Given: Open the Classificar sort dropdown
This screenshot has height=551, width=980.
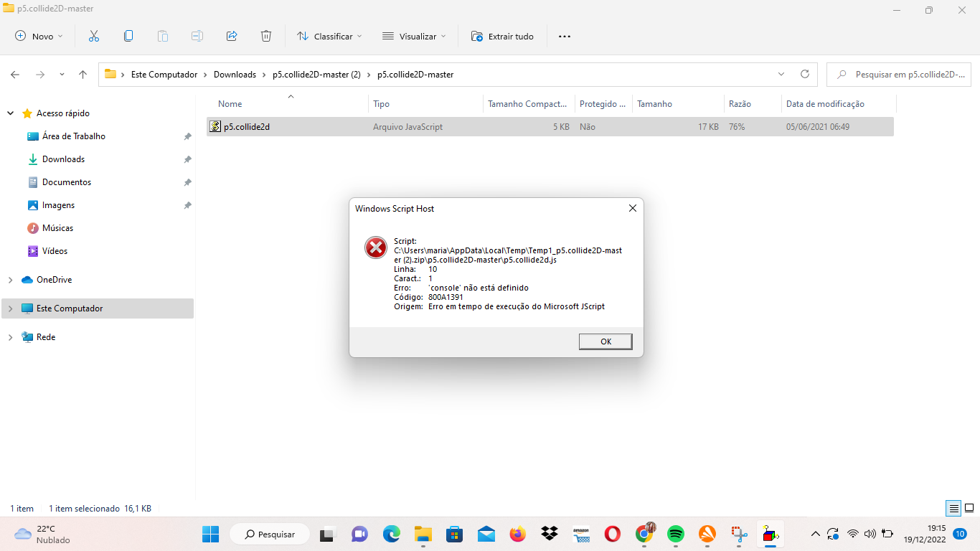Looking at the screenshot, I should coord(330,36).
